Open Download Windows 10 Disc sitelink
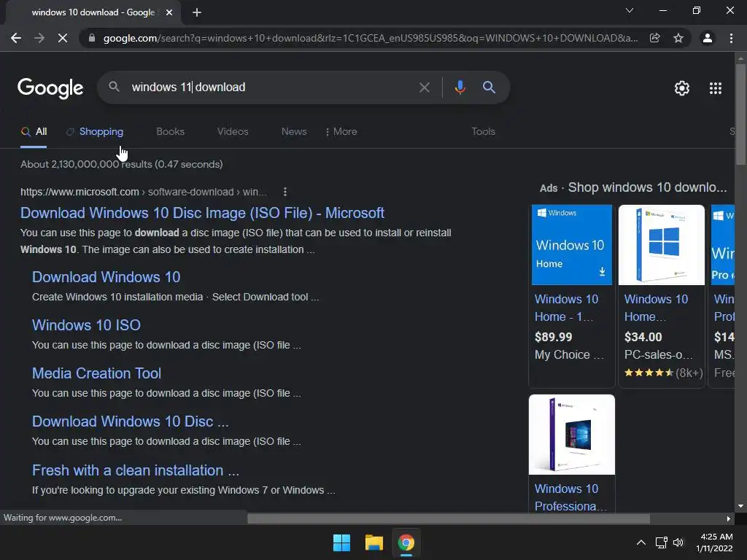The width and height of the screenshot is (747, 560). click(x=130, y=421)
